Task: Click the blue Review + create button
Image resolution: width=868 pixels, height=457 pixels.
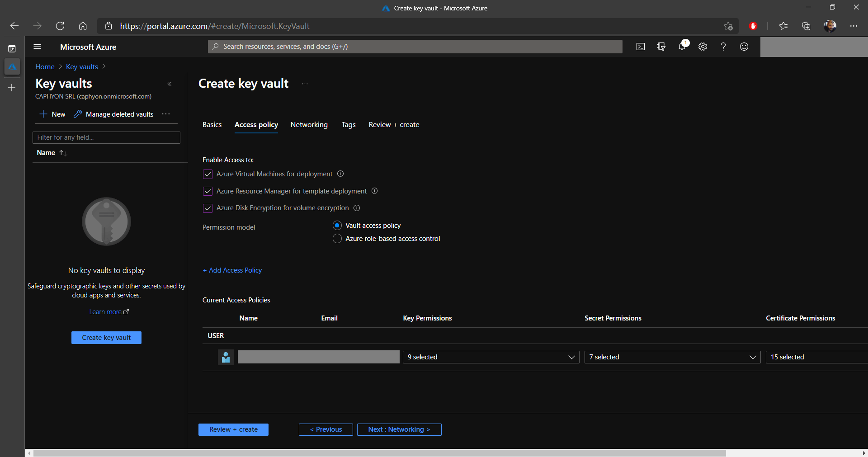Action: [233, 429]
